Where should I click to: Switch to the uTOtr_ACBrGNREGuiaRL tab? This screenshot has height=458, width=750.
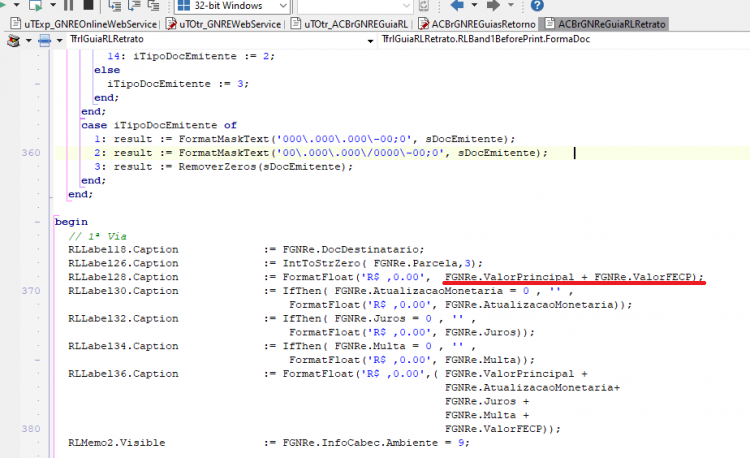pos(350,24)
